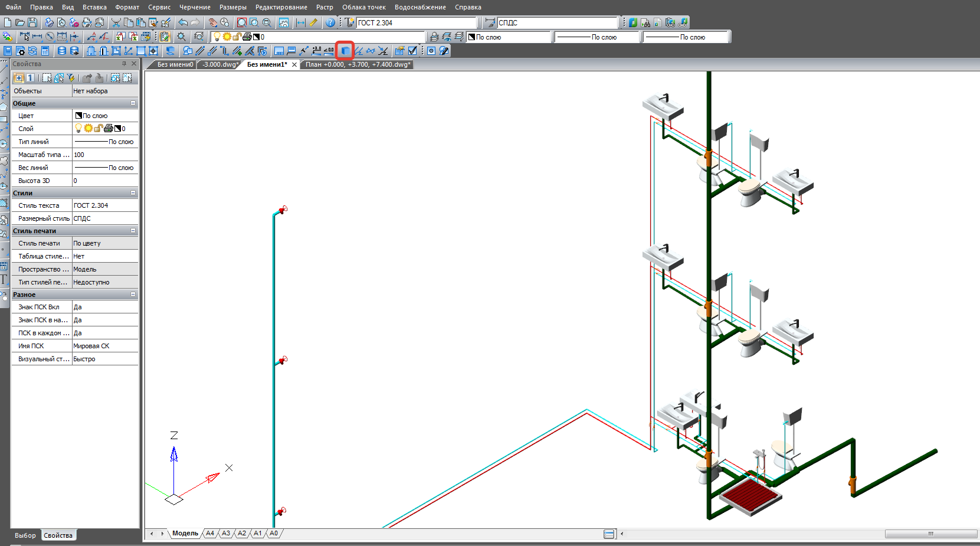980x546 pixels.
Task: Open the lineweight По слою dropdown at right
Action: click(x=686, y=37)
